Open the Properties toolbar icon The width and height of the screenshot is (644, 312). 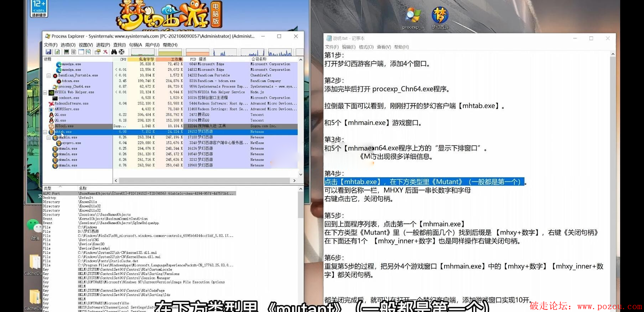97,52
